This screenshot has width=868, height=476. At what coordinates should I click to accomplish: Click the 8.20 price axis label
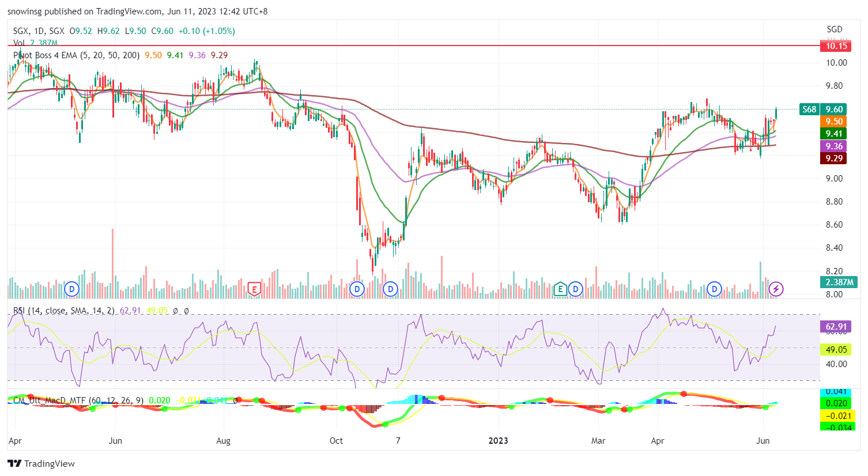pyautogui.click(x=834, y=271)
